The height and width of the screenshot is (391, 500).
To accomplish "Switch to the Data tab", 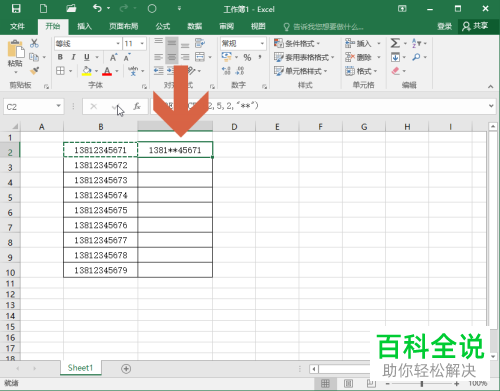I will click(194, 26).
